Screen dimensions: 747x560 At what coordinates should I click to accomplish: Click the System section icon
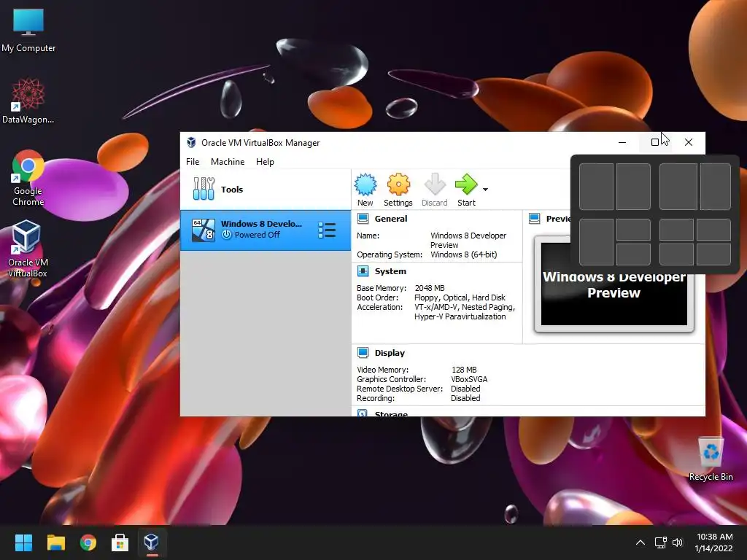[x=363, y=271]
